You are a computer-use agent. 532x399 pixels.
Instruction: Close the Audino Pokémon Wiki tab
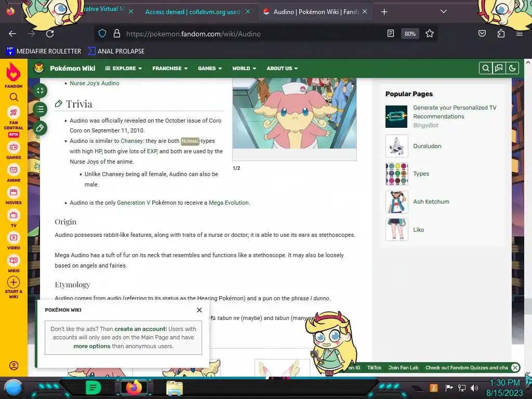click(x=365, y=12)
